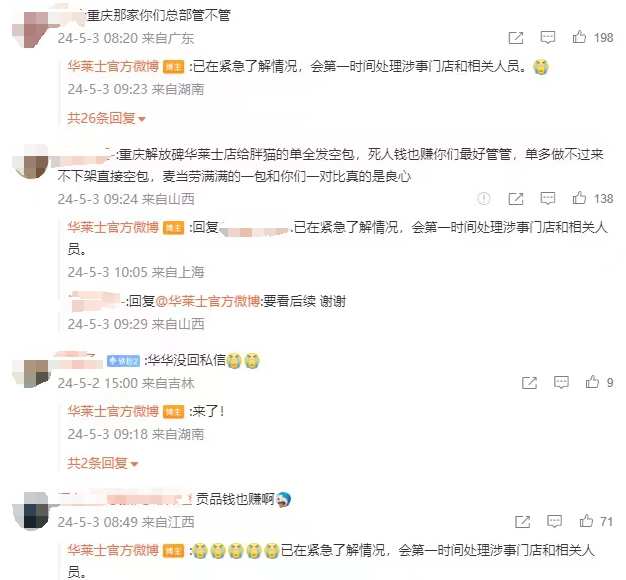This screenshot has height=580, width=626.
Task: Share the Shanxi comment posted 09:24
Action: click(516, 198)
